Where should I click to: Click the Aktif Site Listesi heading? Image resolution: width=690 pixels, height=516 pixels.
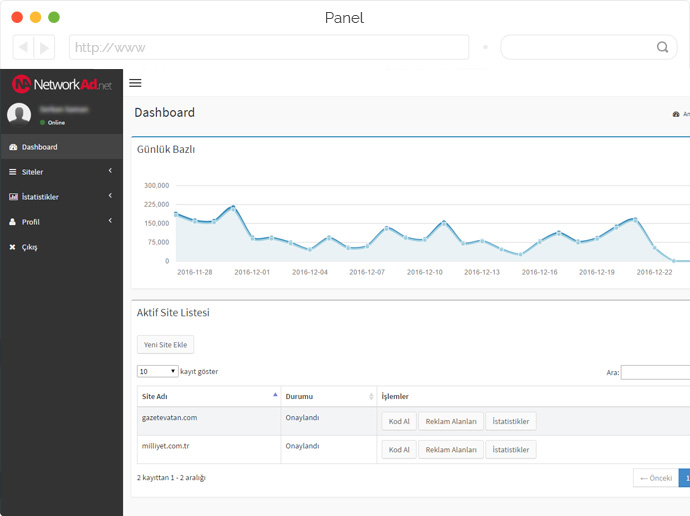pos(173,313)
